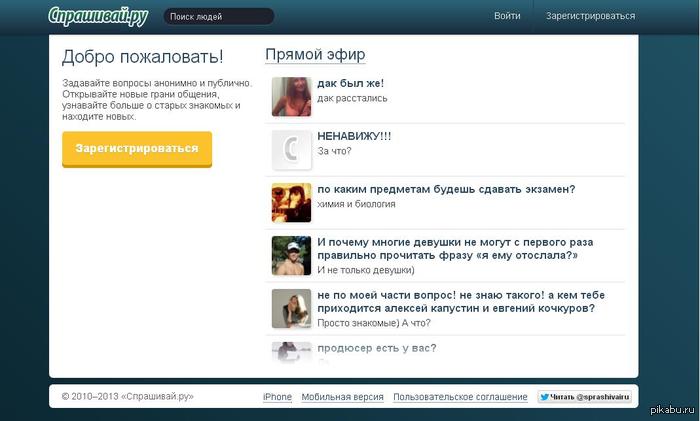This screenshot has height=421, width=700.
Task: Follow the iPhone footer link
Action: (277, 397)
